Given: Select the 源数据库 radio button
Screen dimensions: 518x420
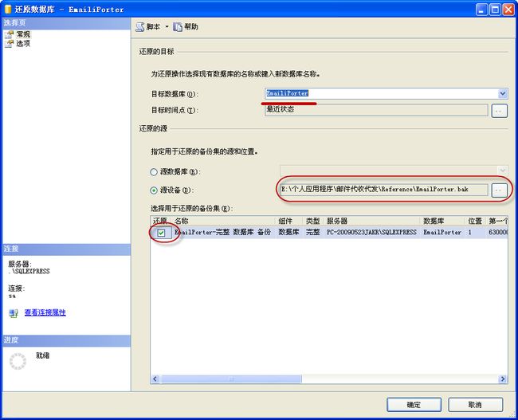Looking at the screenshot, I should (x=154, y=172).
